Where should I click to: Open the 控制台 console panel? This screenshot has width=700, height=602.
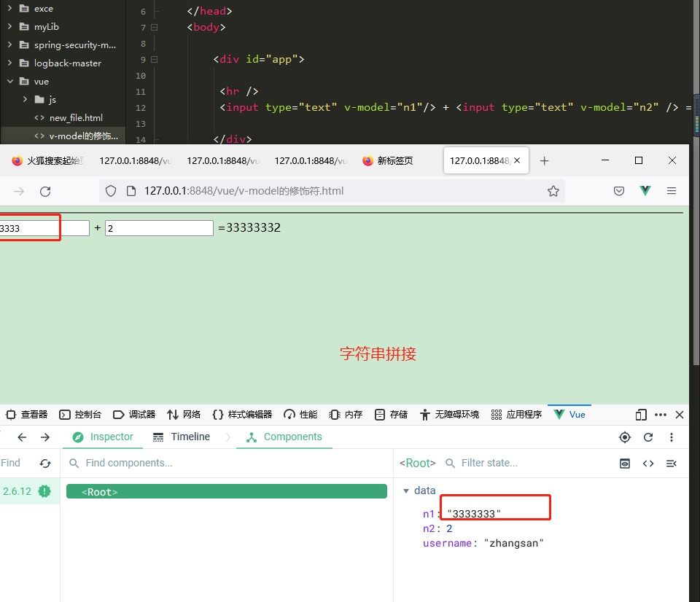tap(80, 415)
